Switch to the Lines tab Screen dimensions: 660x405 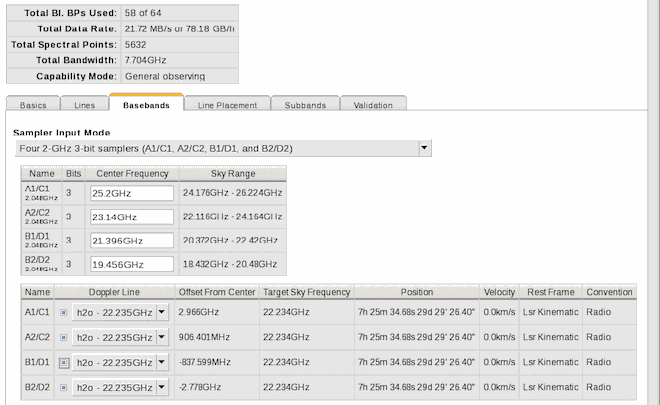coord(84,105)
